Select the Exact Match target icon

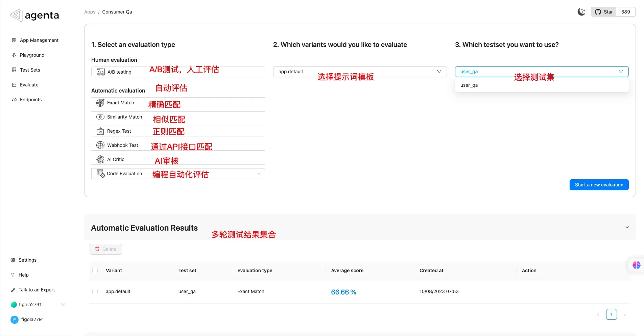coord(100,103)
